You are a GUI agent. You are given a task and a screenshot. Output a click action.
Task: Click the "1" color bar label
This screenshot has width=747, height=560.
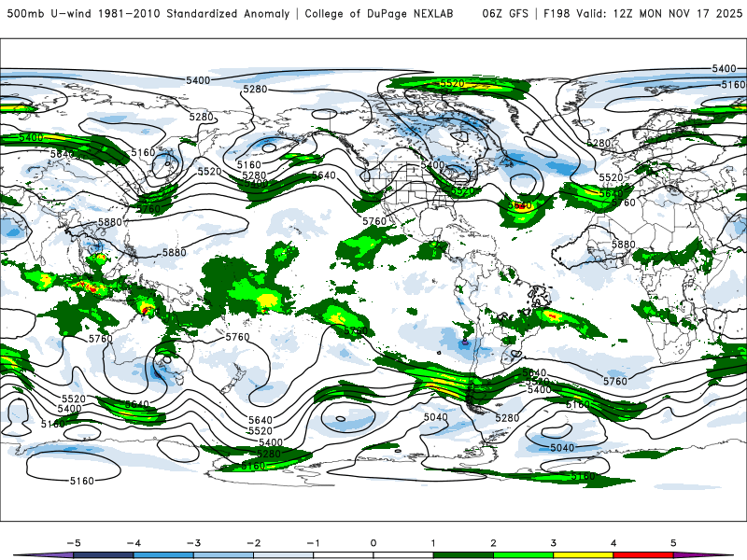coord(433,543)
